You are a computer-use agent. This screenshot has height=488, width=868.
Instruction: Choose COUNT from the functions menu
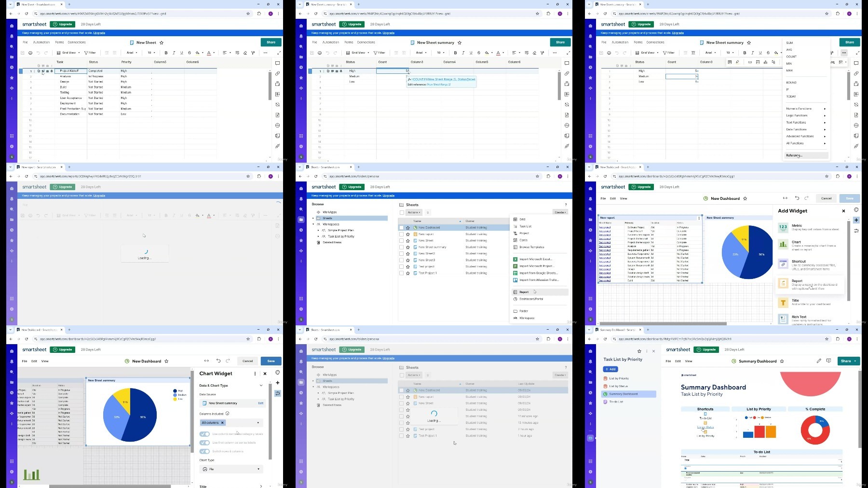click(x=791, y=56)
